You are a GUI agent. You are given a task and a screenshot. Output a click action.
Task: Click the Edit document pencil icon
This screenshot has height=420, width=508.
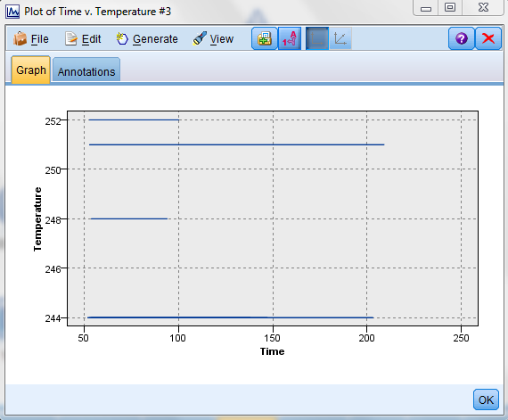[x=71, y=39]
